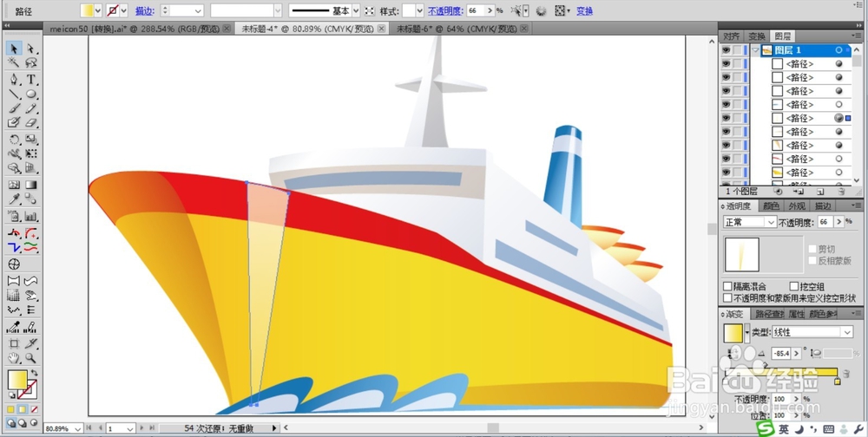The image size is (868, 437).
Task: Click the input method wrench settings icon
Action: (x=858, y=429)
